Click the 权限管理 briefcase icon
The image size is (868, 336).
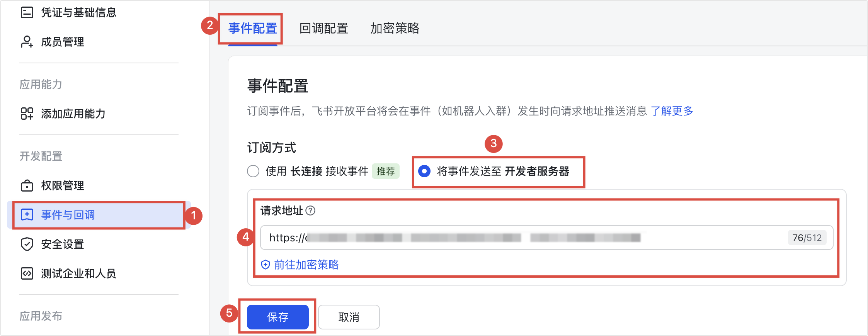click(27, 185)
